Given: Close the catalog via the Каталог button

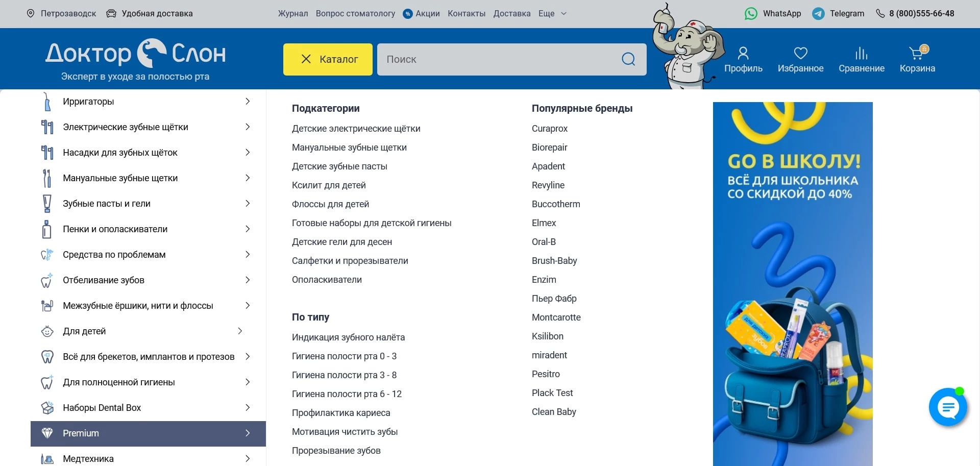Looking at the screenshot, I should tap(328, 59).
